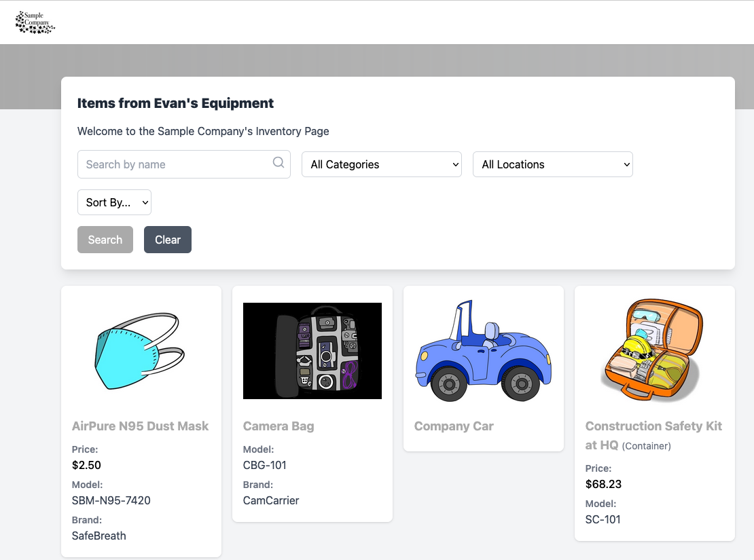
Task: Click the (Container) label
Action: coord(646,446)
